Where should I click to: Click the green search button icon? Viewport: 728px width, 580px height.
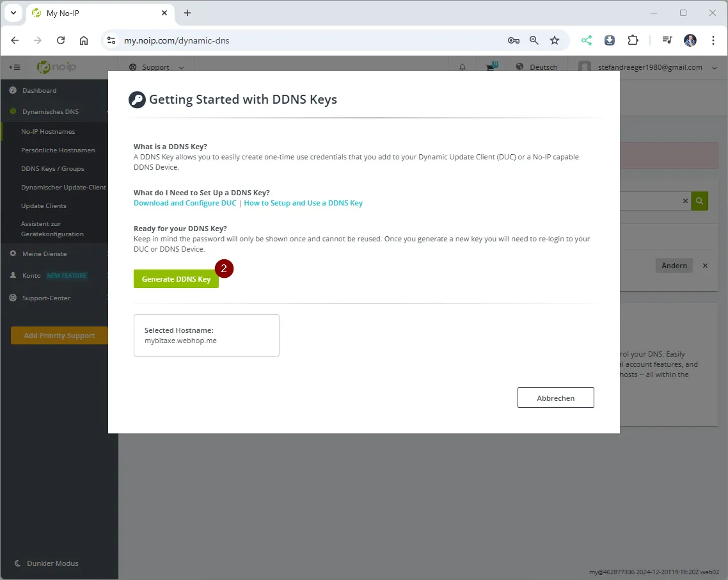pyautogui.click(x=700, y=201)
